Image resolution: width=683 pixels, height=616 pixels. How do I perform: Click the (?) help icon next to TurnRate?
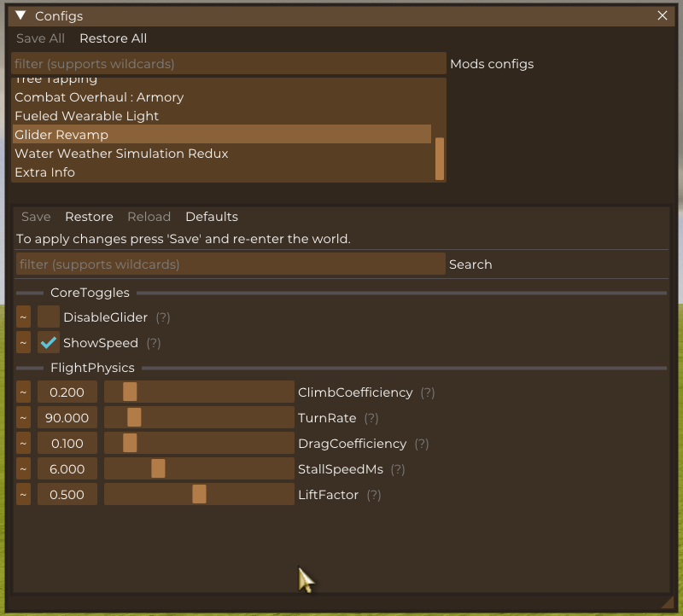[371, 418]
